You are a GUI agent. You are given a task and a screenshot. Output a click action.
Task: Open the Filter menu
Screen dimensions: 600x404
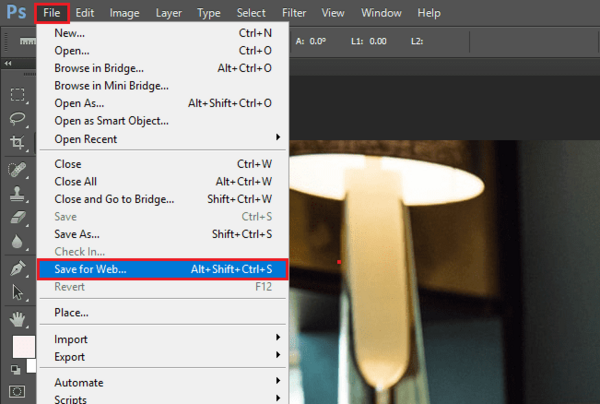(x=294, y=13)
